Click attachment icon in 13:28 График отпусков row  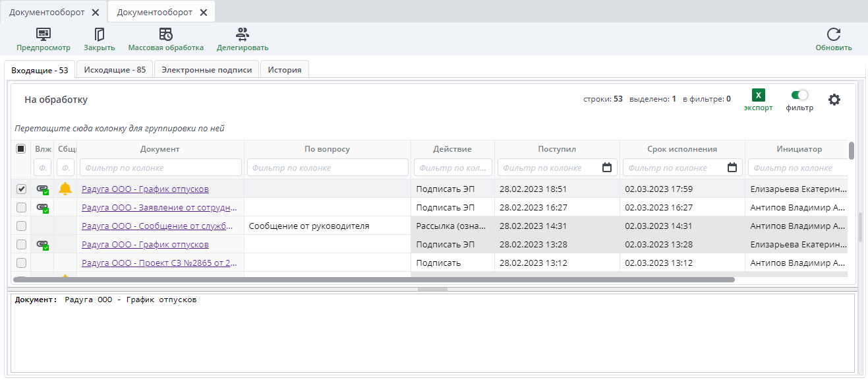pos(43,245)
